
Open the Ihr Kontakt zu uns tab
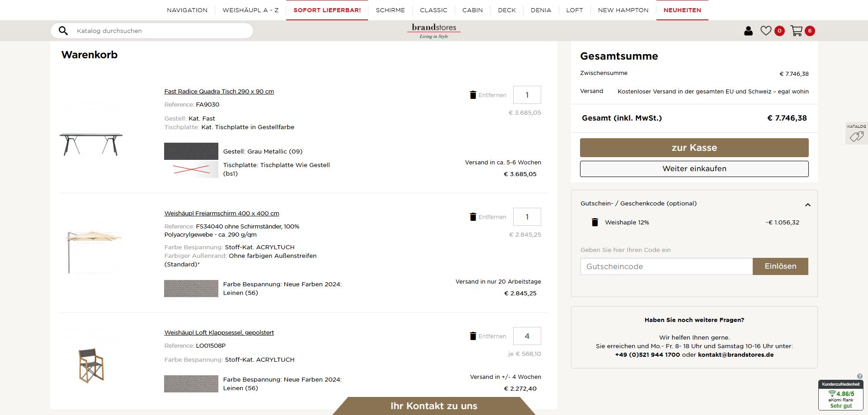point(434,406)
